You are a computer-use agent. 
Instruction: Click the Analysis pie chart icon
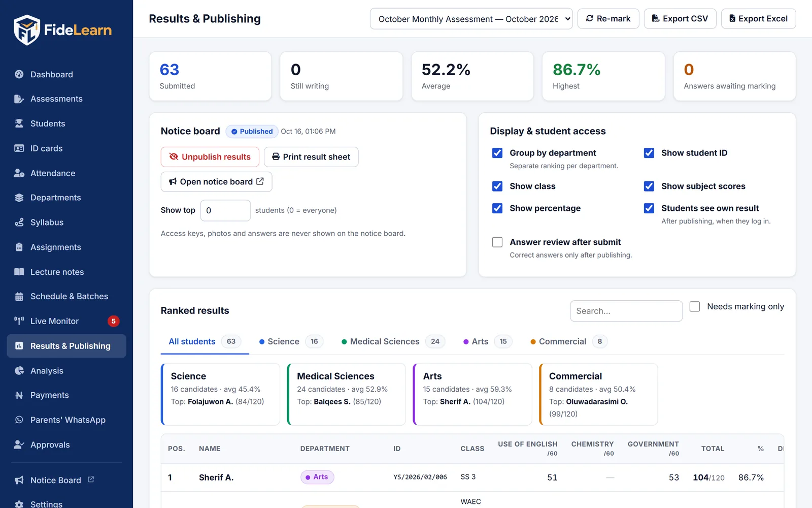[x=19, y=371]
